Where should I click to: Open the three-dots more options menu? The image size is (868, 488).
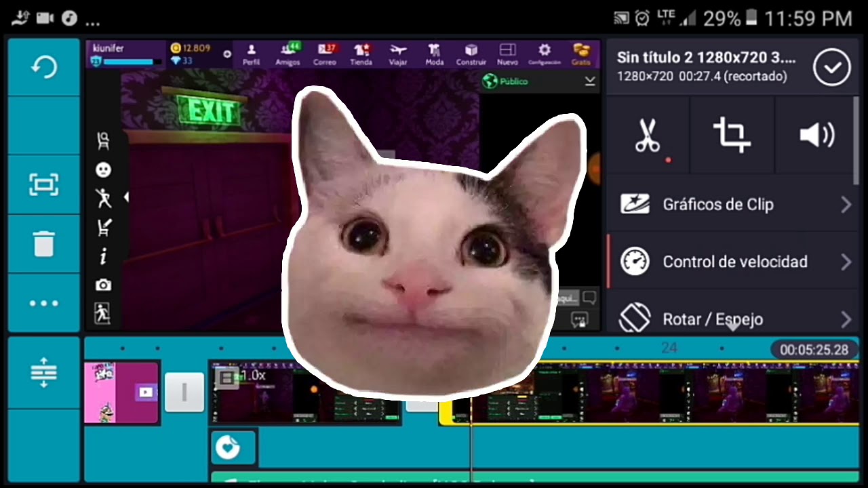click(x=44, y=303)
